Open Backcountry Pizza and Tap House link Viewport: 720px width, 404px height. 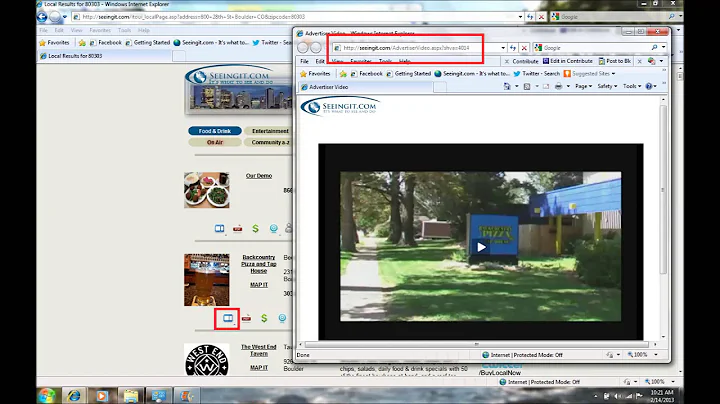pos(259,264)
